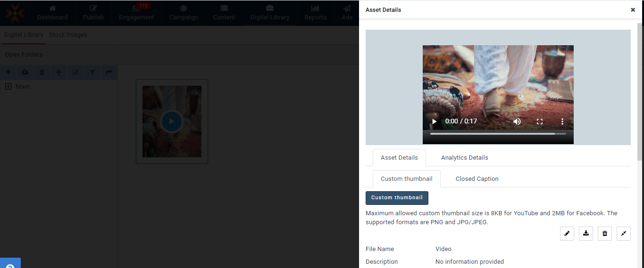Screen dimensions: 644x268
Task: Toggle fullscreen on the video player
Action: tap(540, 122)
